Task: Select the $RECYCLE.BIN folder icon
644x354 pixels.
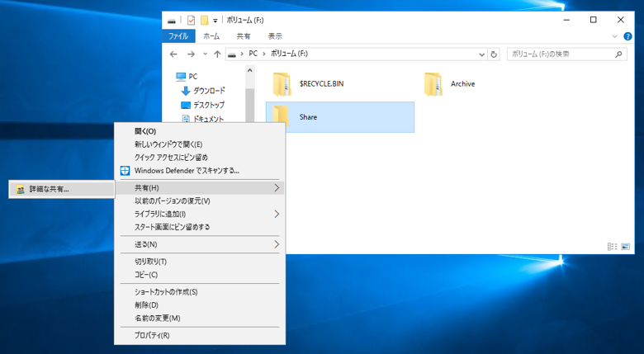Action: [282, 84]
